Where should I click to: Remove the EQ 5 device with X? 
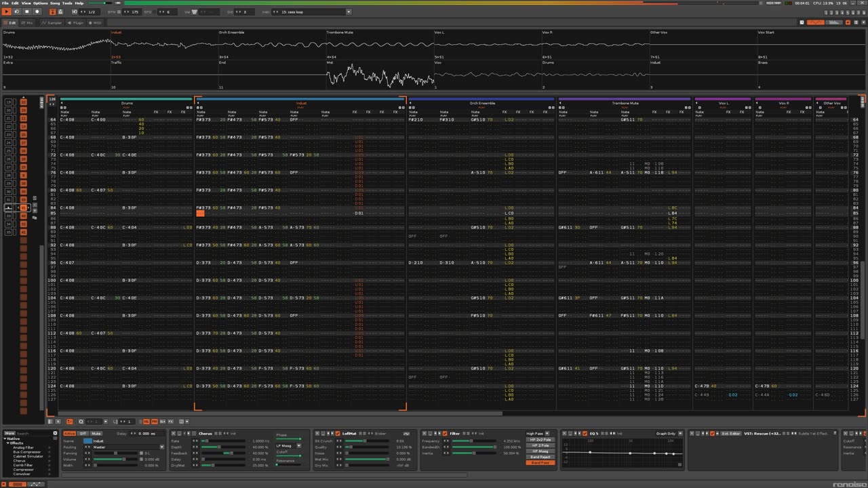[564, 433]
